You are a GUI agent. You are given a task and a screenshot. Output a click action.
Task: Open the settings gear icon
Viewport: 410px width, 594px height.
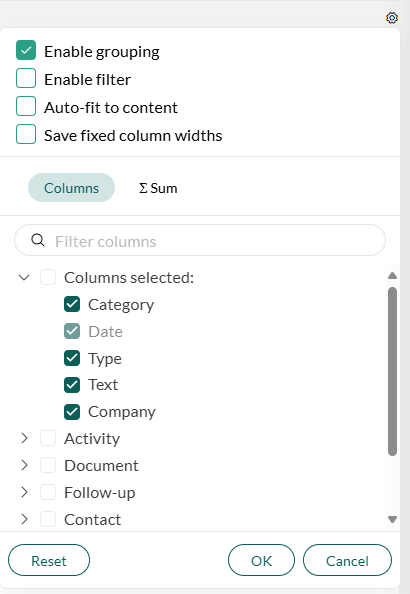tap(392, 18)
